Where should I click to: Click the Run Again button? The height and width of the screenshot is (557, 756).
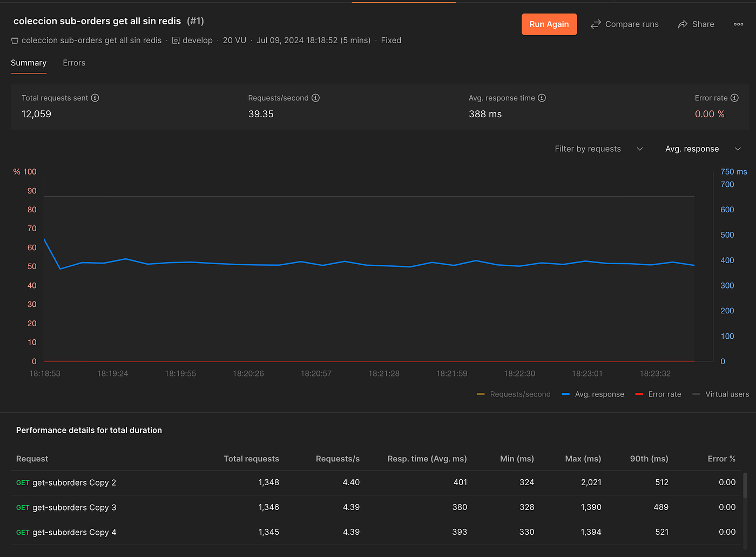pyautogui.click(x=549, y=24)
